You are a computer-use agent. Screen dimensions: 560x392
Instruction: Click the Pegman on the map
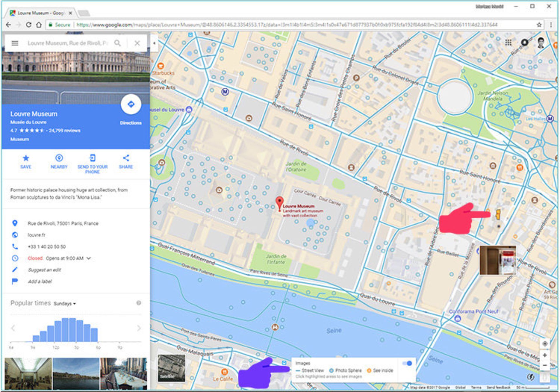pos(498,215)
